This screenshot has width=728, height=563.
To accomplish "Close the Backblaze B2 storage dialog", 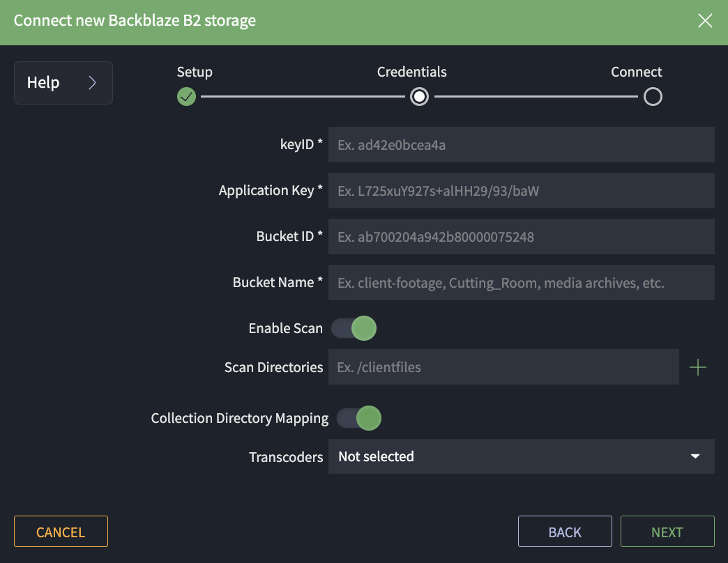I will 705,21.
